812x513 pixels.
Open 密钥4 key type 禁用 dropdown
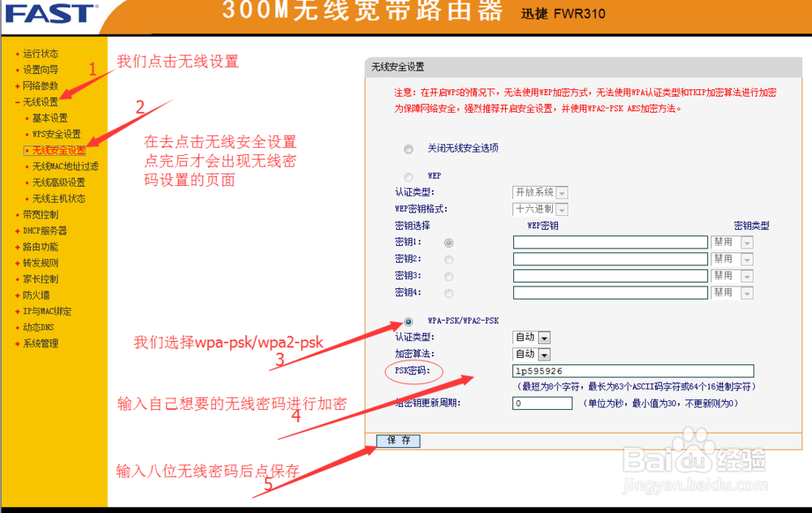[732, 293]
